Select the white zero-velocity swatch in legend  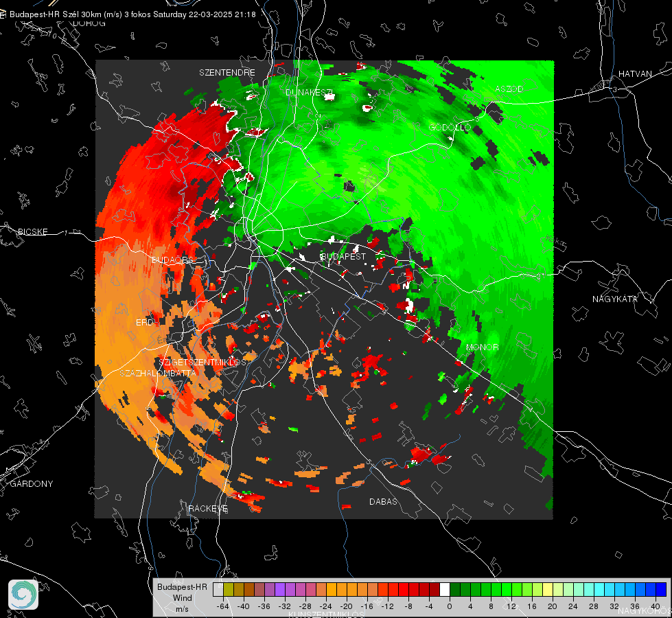(x=445, y=590)
